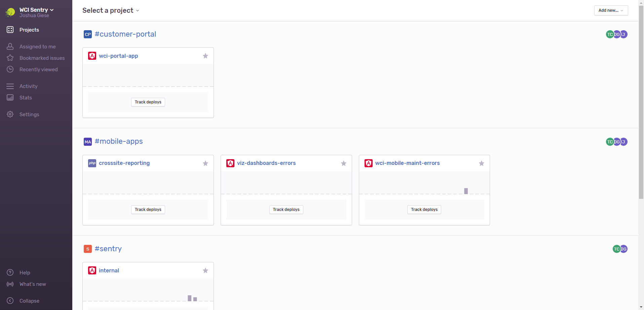Click the What's new broadcast icon
The height and width of the screenshot is (310, 644).
pyautogui.click(x=10, y=284)
